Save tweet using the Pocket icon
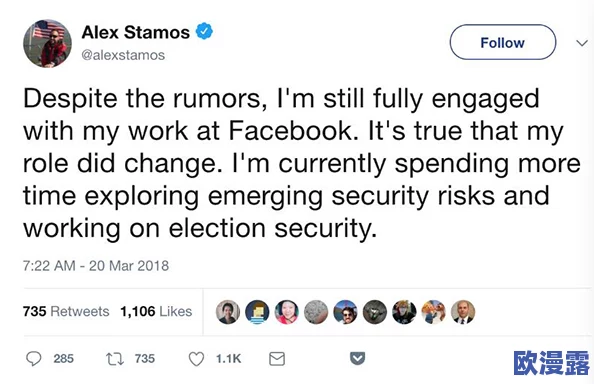 (x=357, y=358)
